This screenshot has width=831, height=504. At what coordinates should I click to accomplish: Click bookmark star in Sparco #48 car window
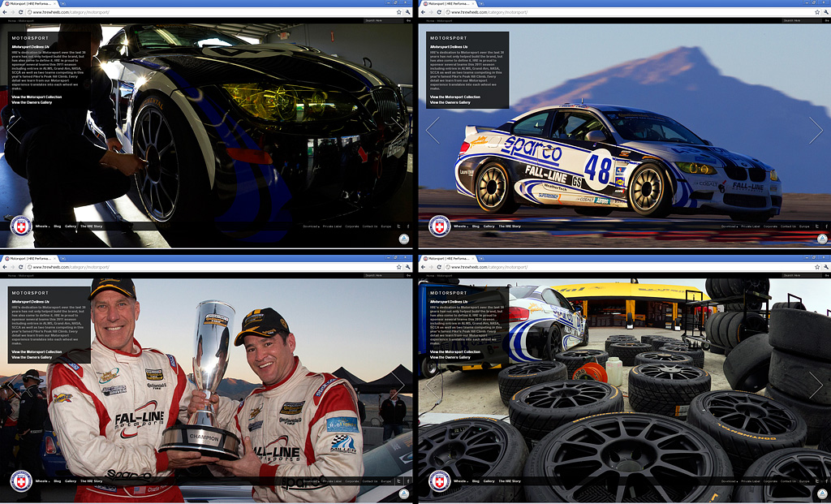click(817, 11)
